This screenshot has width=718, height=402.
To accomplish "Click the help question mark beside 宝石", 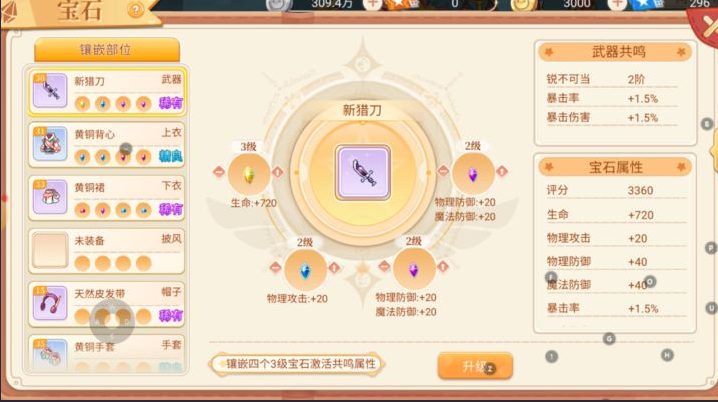I will (x=136, y=10).
